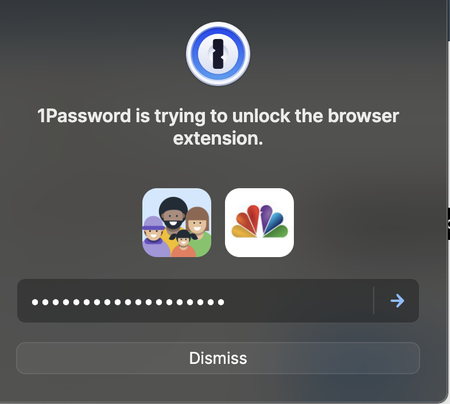Click the yellow feather of the peacock logo
The image size is (450, 404).
241,231
